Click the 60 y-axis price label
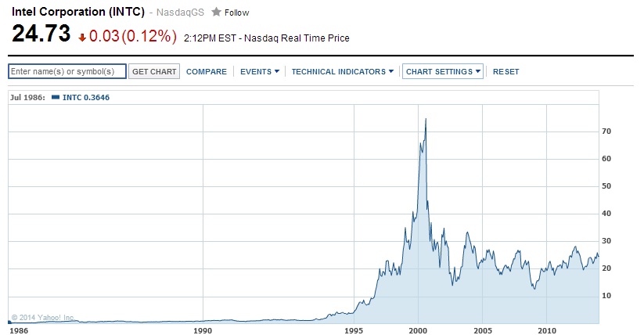The image size is (644, 335). pyautogui.click(x=606, y=159)
